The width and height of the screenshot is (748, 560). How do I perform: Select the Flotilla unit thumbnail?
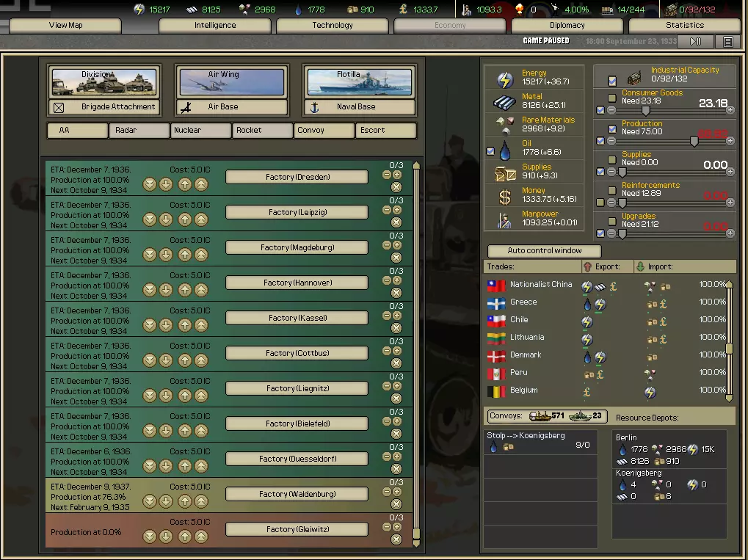(360, 82)
